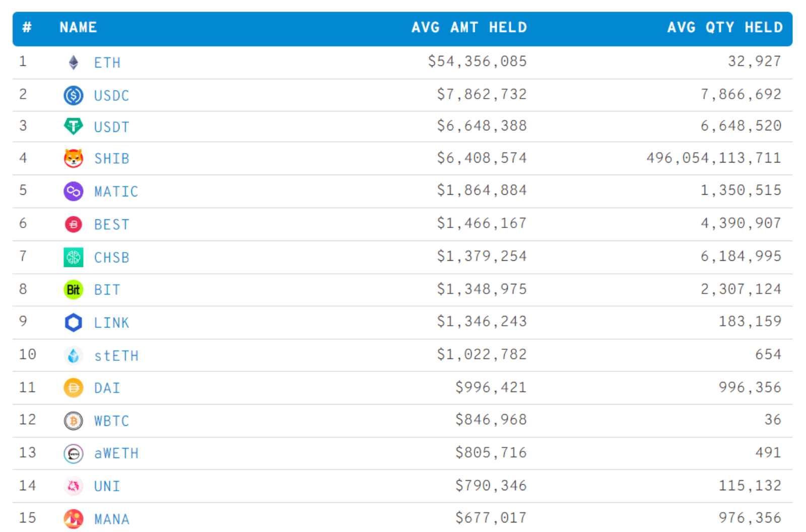Image resolution: width=806 pixels, height=532 pixels.
Task: Click the SHIB Shiba Inu icon
Action: pos(74,158)
